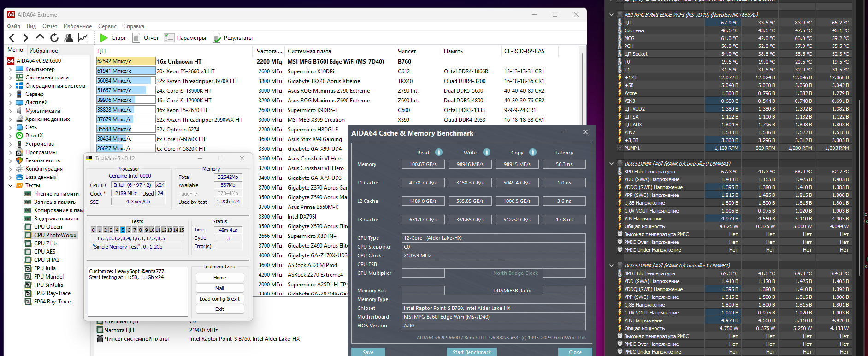
Task: Open the Вид menu
Action: tap(31, 26)
